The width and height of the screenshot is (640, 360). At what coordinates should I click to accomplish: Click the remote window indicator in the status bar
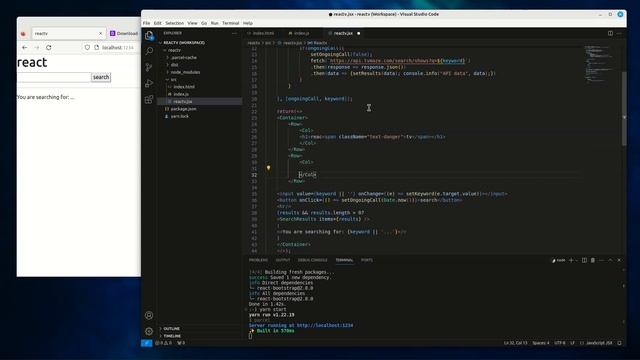pos(147,343)
